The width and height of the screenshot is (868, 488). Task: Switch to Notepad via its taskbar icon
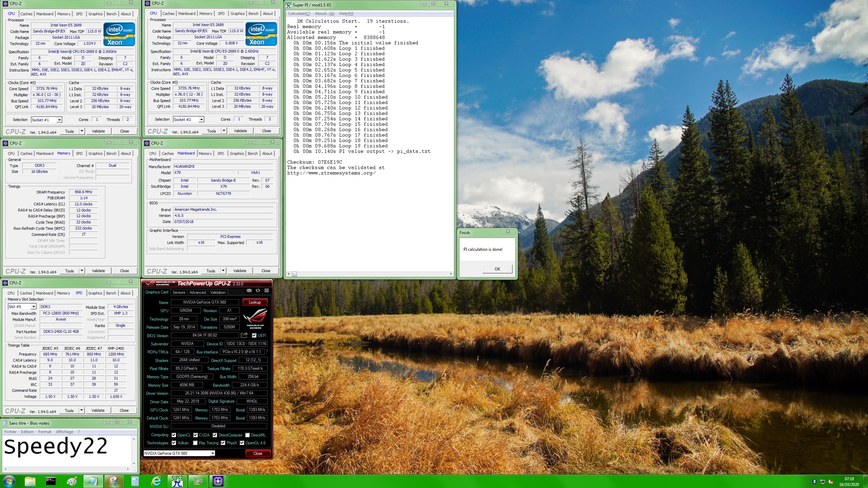(93, 481)
